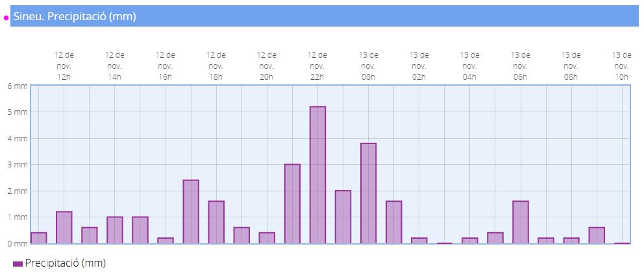Click the bar at 12 nov. 20h

coord(267,237)
